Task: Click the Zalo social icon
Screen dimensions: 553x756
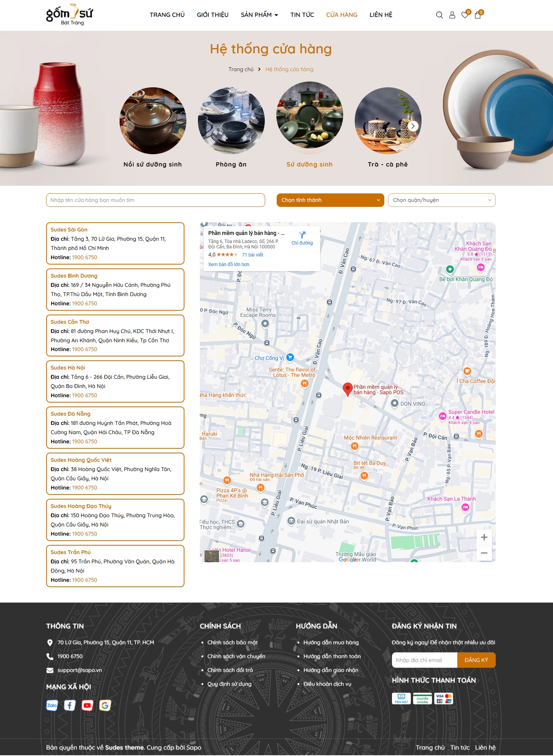Action: [52, 705]
